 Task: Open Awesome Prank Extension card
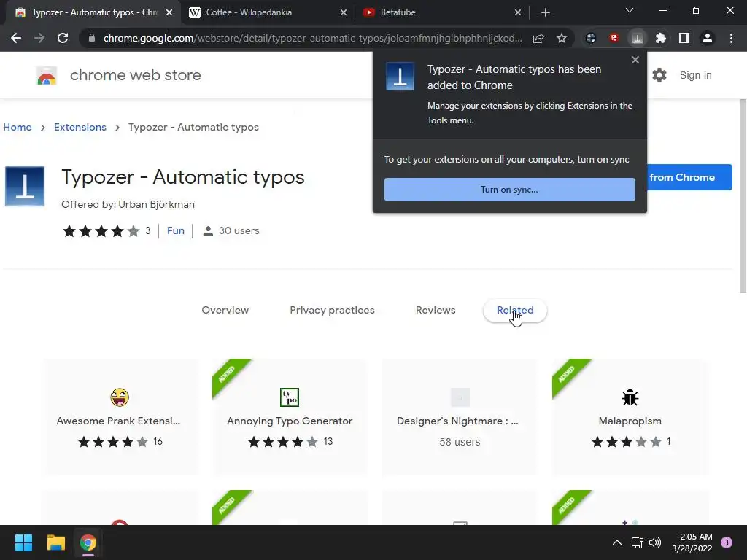[120, 417]
